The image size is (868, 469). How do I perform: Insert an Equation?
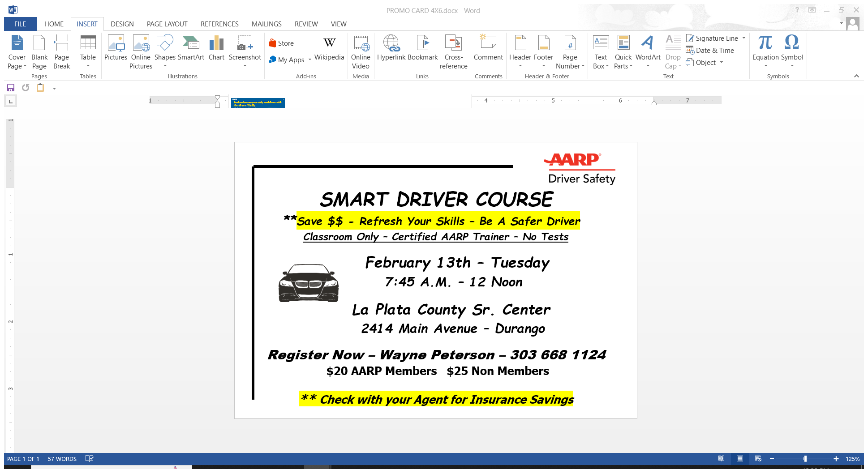point(765,52)
